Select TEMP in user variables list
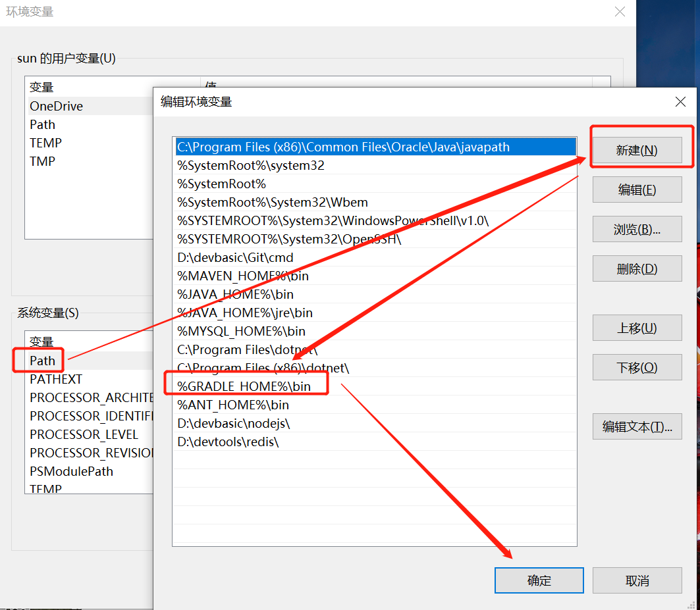The height and width of the screenshot is (610, 700). coord(91,143)
